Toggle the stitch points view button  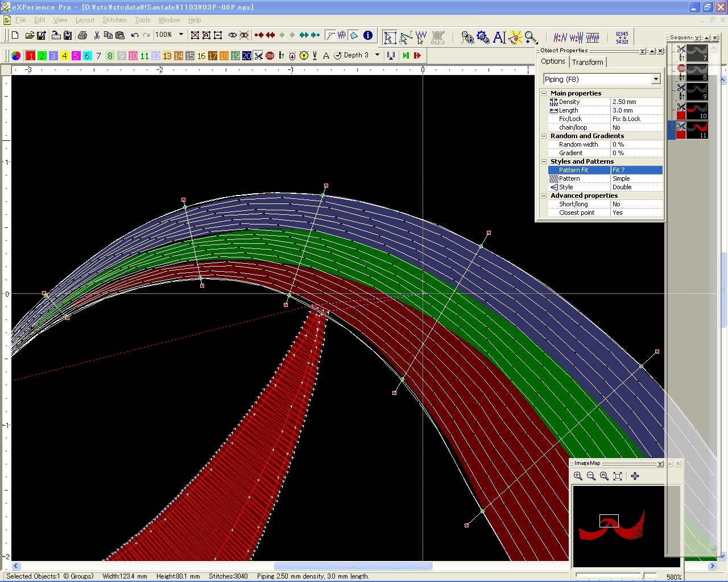coord(342,35)
